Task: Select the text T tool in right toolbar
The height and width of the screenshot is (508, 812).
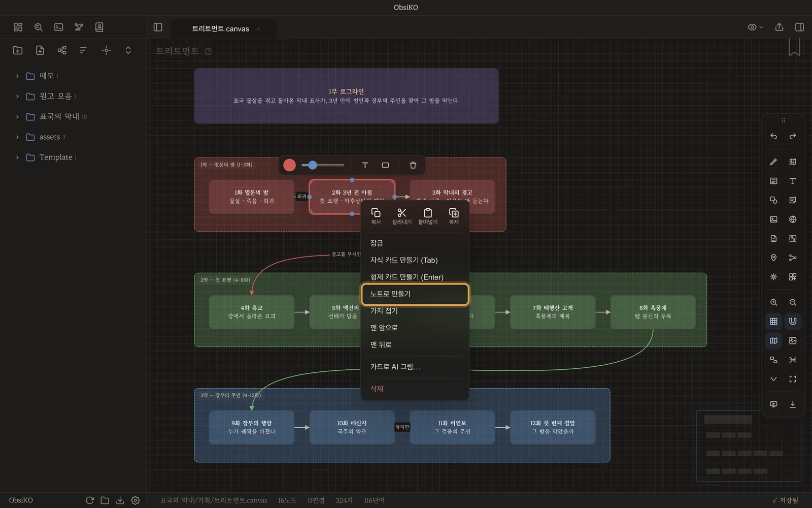Action: click(793, 181)
